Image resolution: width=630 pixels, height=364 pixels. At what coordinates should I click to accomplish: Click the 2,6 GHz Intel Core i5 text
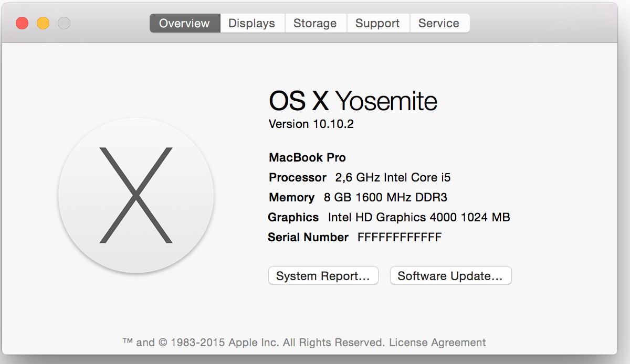coord(393,177)
